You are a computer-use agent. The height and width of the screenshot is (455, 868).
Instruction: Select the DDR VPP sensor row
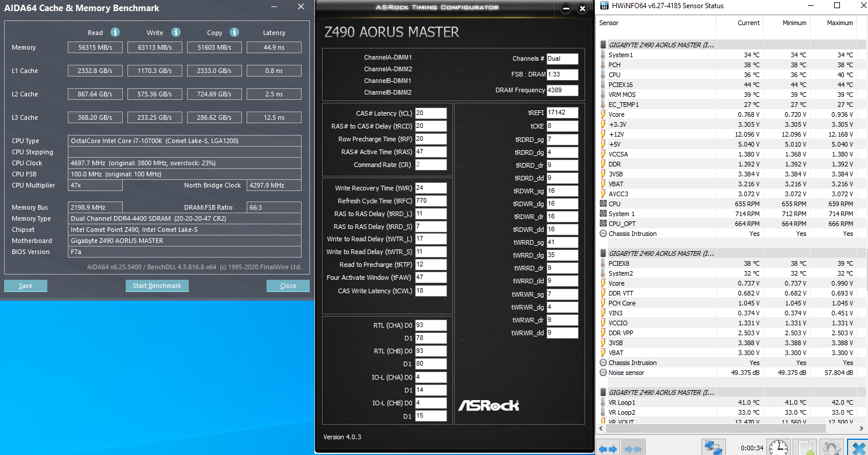point(731,333)
